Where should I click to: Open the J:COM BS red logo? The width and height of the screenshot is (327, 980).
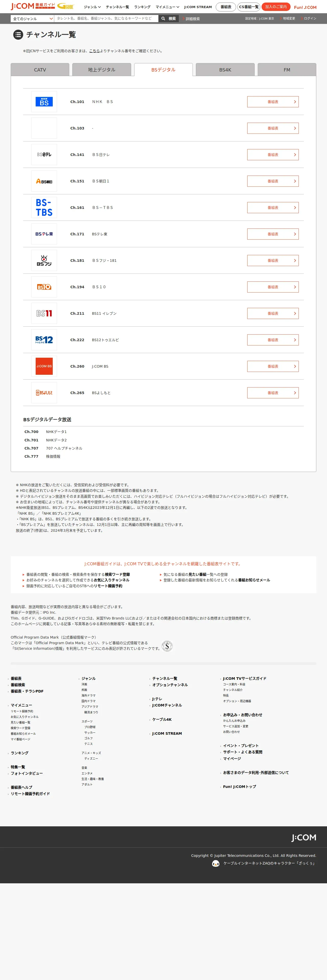click(44, 366)
